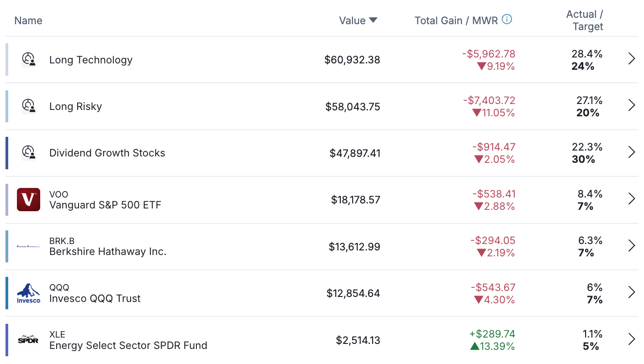The width and height of the screenshot is (644, 364).
Task: Click the Long Risky pie icon
Action: point(29,106)
